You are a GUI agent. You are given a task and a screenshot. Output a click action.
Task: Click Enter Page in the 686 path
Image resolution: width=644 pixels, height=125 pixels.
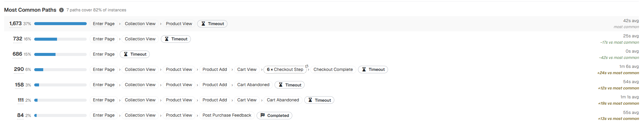click(104, 54)
